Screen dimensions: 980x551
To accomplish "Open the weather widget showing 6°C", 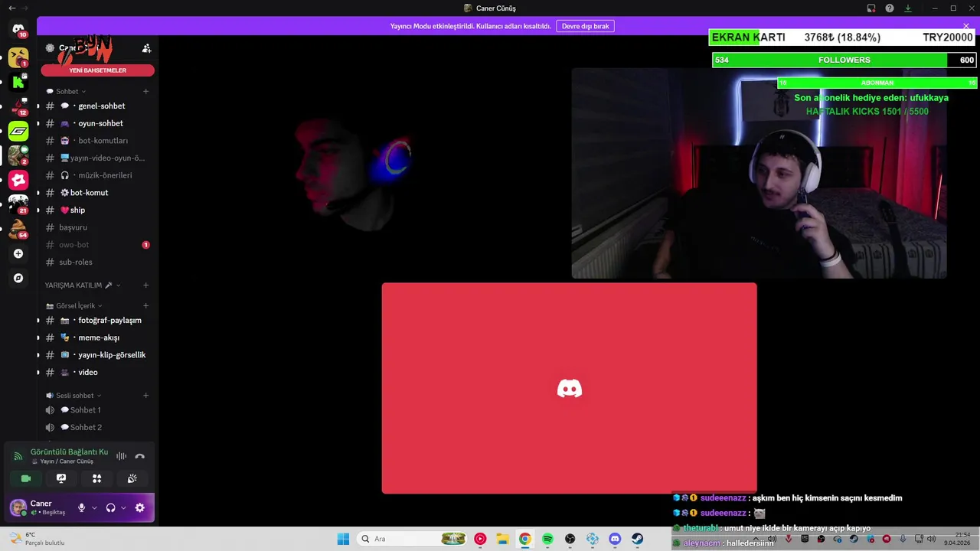I will 37,539.
